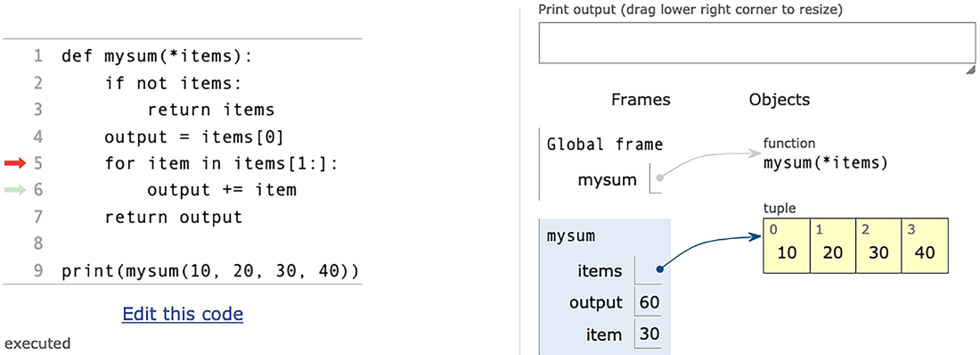Click the 'Edit this code' link

coord(183,314)
